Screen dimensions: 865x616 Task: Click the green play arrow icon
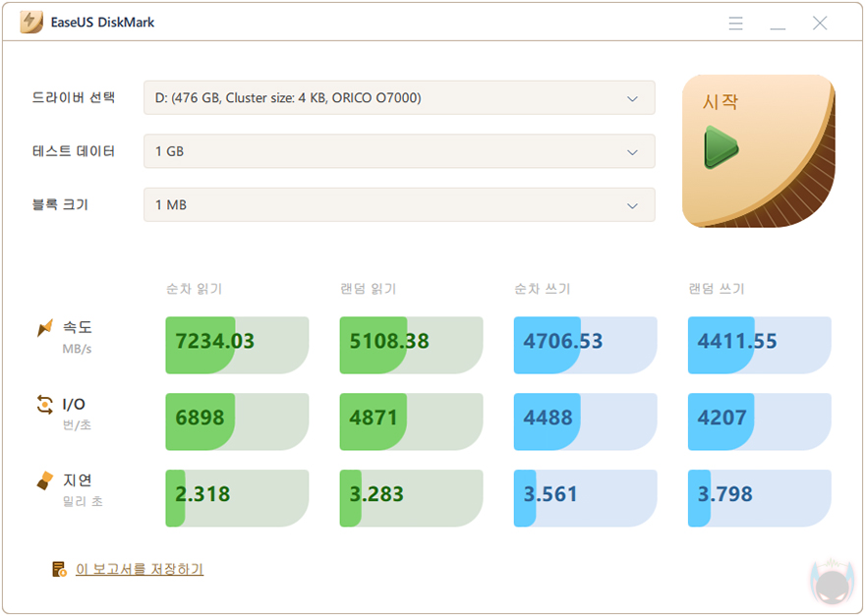(721, 147)
